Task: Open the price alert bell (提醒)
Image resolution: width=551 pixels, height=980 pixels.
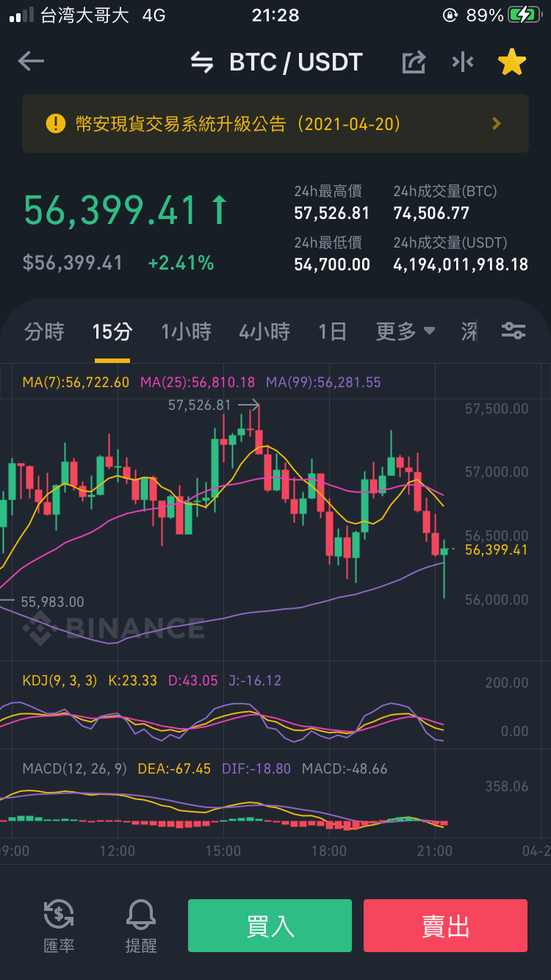Action: [x=141, y=926]
